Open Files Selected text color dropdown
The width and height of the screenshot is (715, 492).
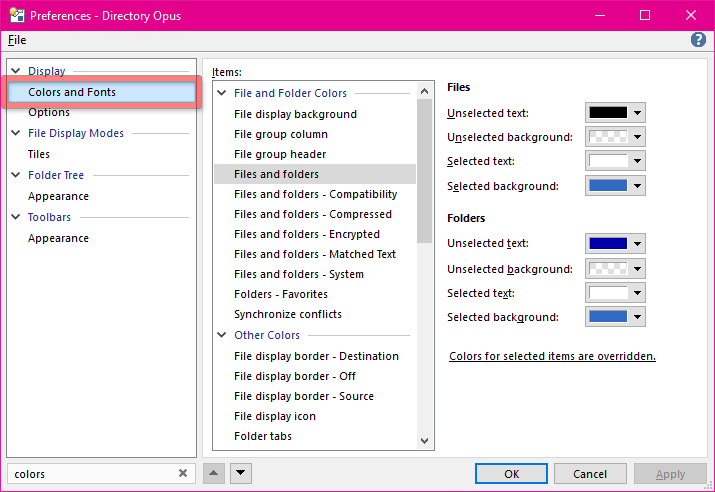tap(615, 161)
